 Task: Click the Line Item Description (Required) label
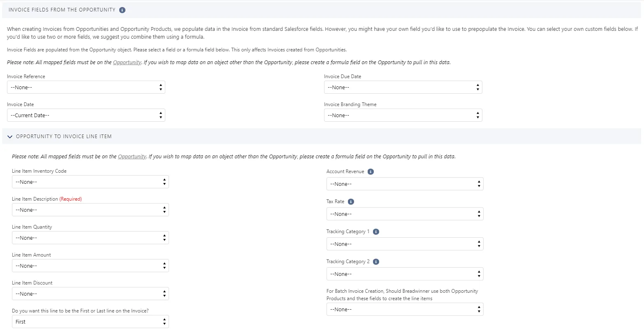(x=47, y=199)
